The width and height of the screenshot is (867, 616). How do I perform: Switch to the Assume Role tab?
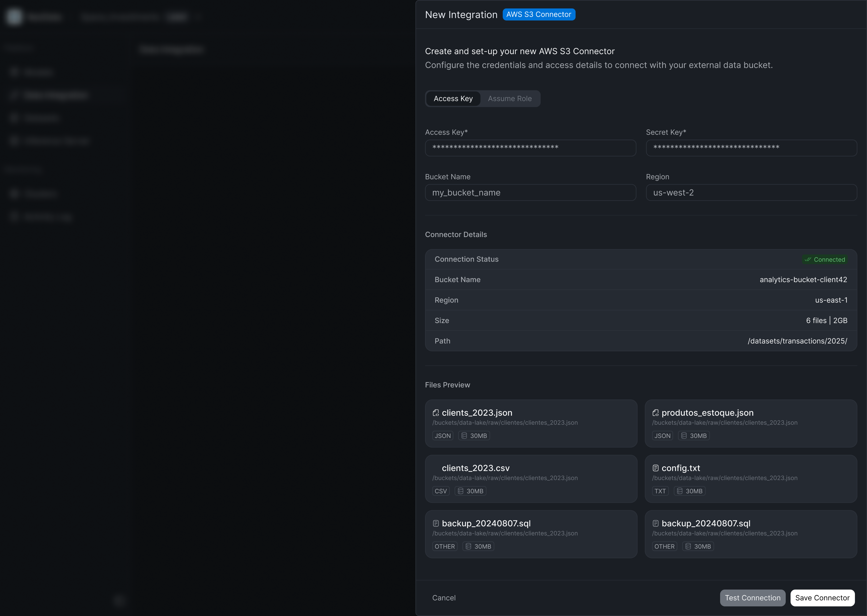coord(510,99)
